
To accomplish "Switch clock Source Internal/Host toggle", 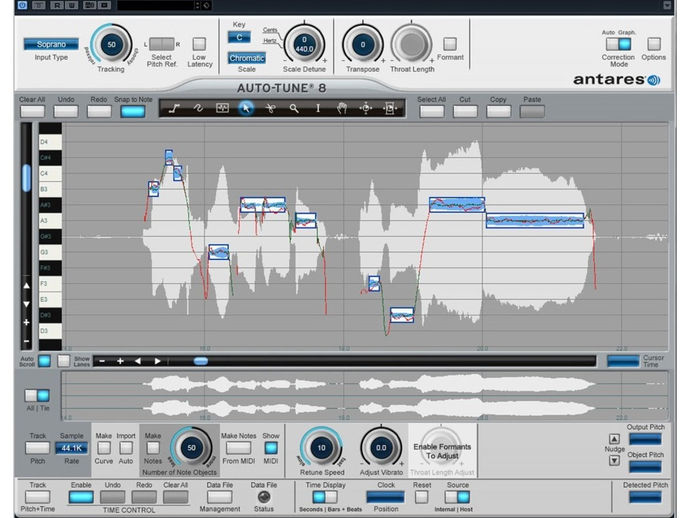I will pos(457,497).
